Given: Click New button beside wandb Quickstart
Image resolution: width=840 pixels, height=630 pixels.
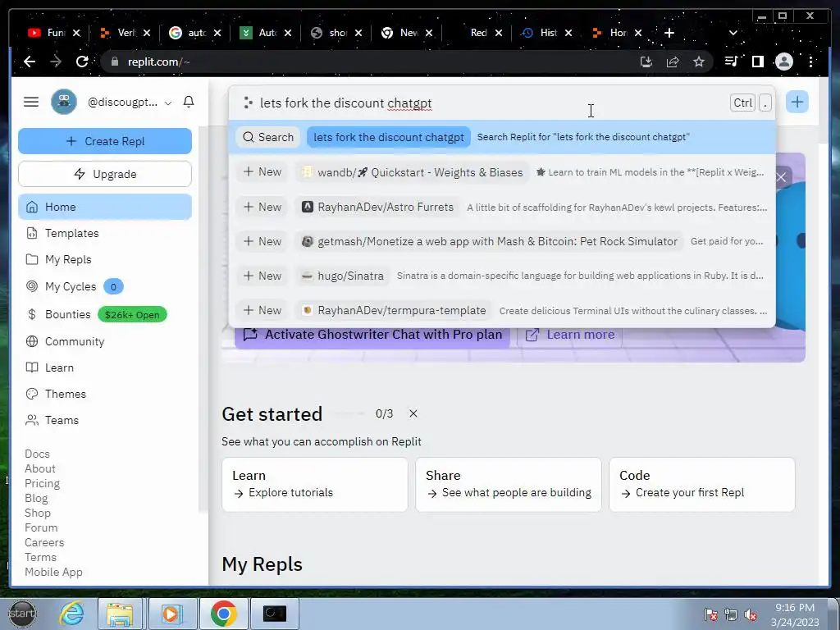Looking at the screenshot, I should pyautogui.click(x=262, y=172).
